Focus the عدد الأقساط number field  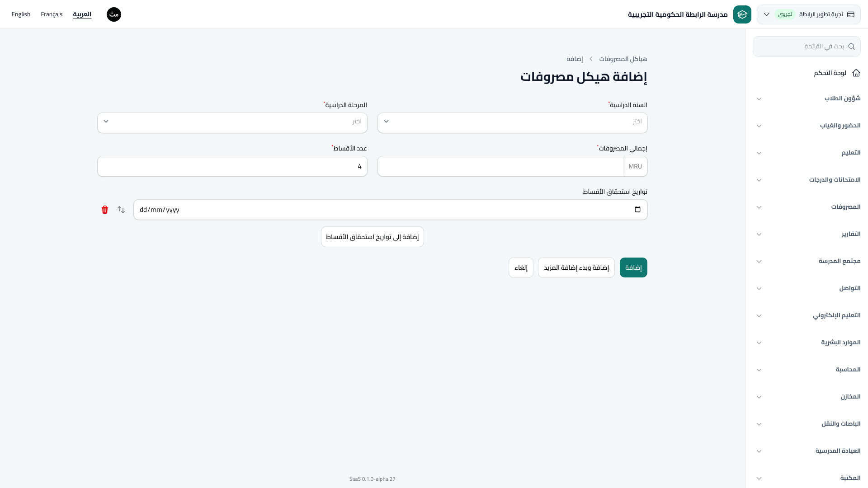pos(232,166)
